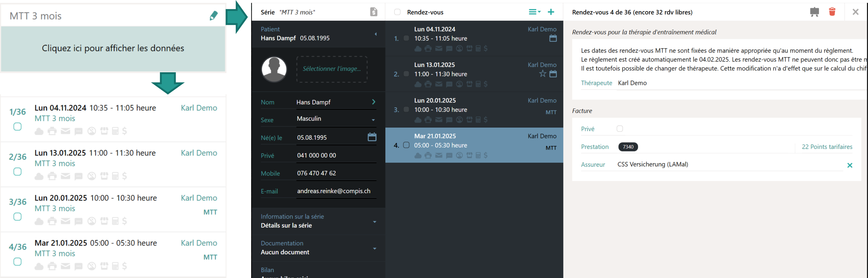This screenshot has width=868, height=278.
Task: Click Cliquez ici pour afficher les données
Action: 113,48
